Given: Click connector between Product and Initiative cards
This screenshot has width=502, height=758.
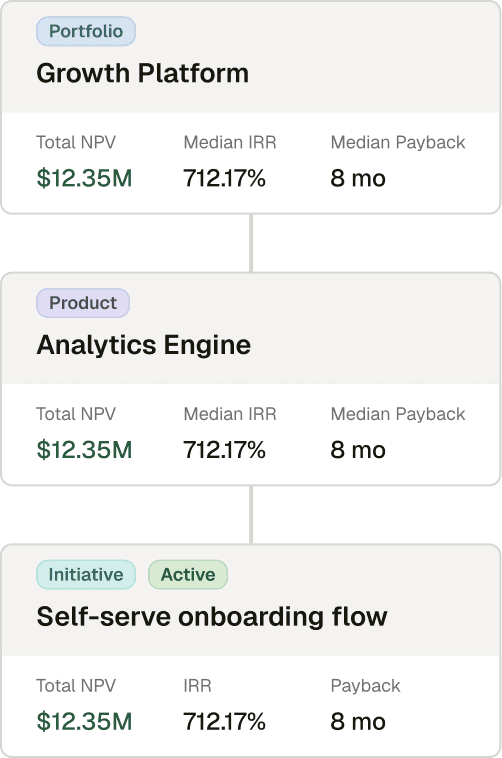Looking at the screenshot, I should 251,515.
